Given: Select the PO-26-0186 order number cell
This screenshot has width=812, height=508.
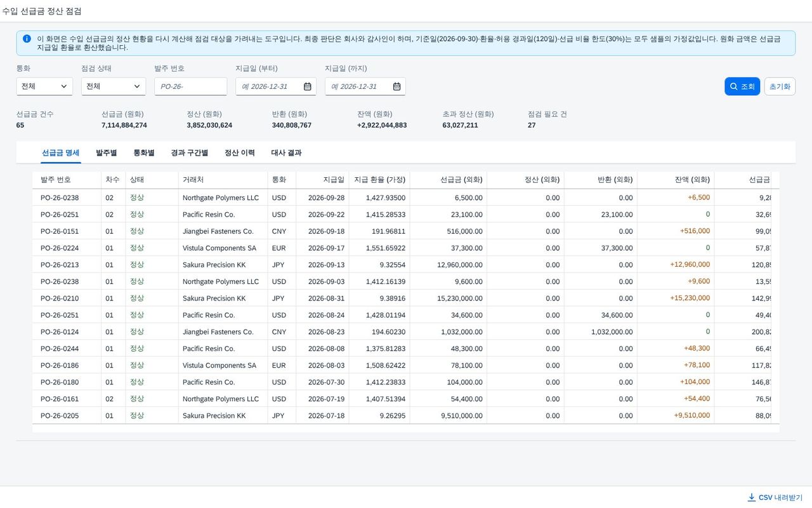Looking at the screenshot, I should click(x=60, y=366).
